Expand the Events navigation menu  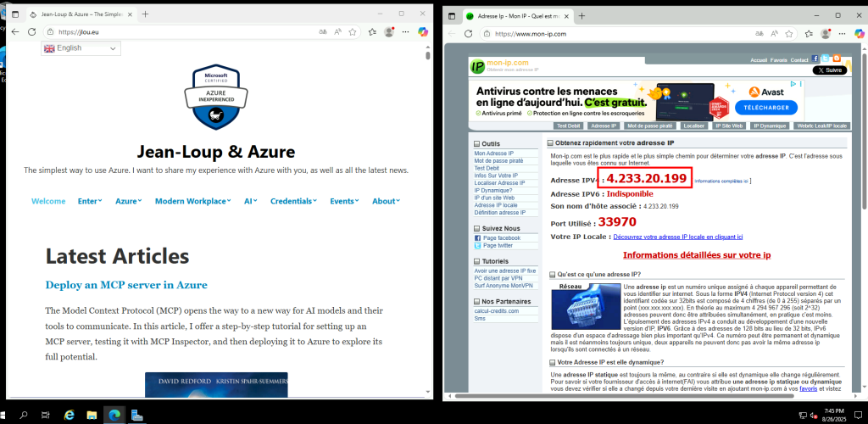tap(344, 201)
